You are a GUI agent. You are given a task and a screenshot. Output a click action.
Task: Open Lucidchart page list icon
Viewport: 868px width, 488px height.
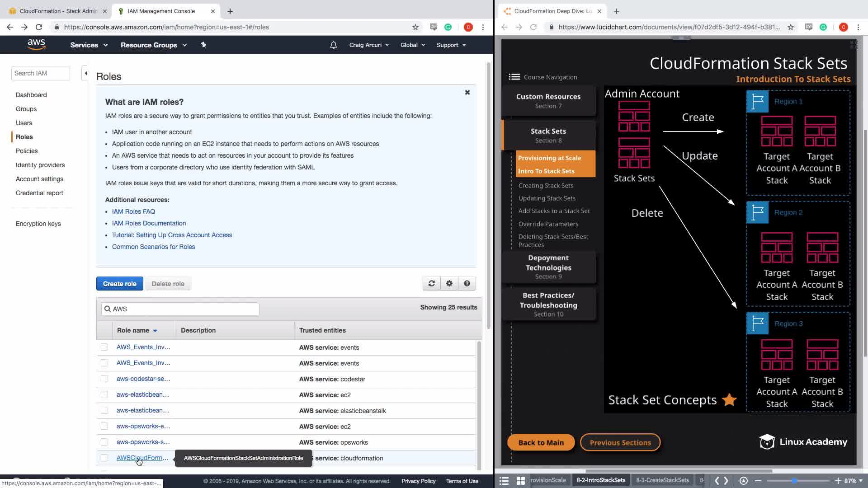pyautogui.click(x=504, y=481)
